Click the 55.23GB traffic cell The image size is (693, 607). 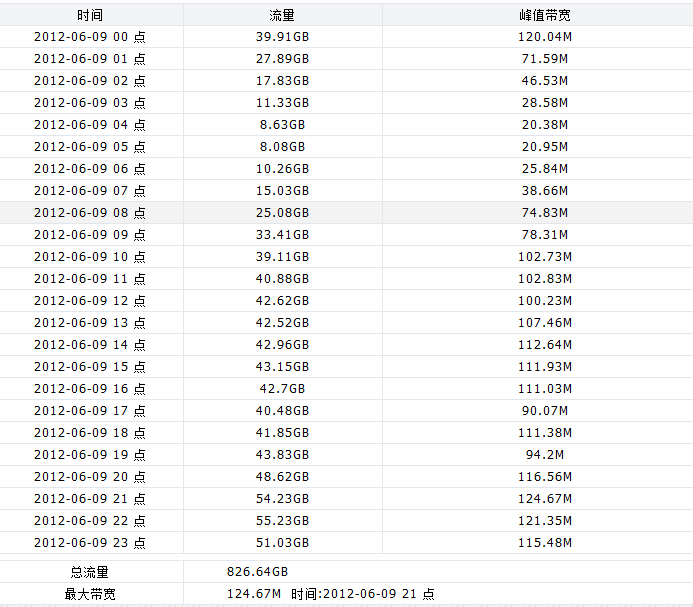(x=282, y=521)
